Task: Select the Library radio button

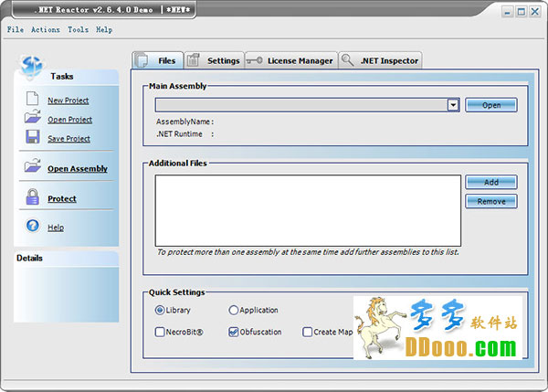Action: pyautogui.click(x=160, y=310)
